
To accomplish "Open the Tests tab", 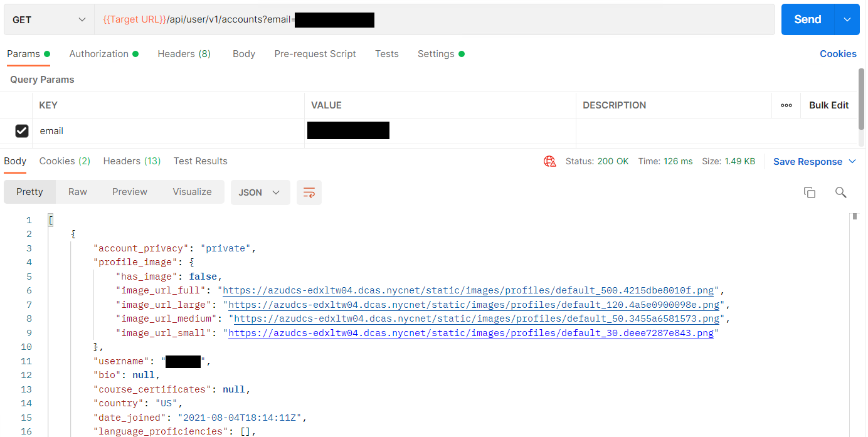I will 387,54.
